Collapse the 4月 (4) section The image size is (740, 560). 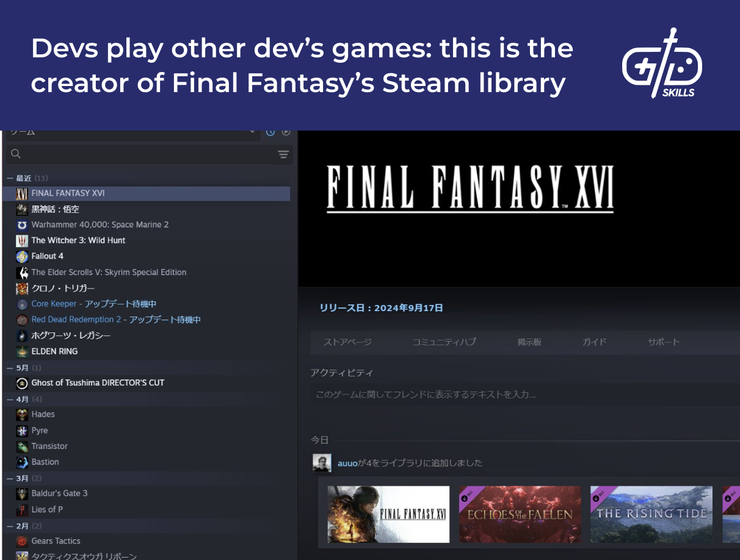click(10, 399)
